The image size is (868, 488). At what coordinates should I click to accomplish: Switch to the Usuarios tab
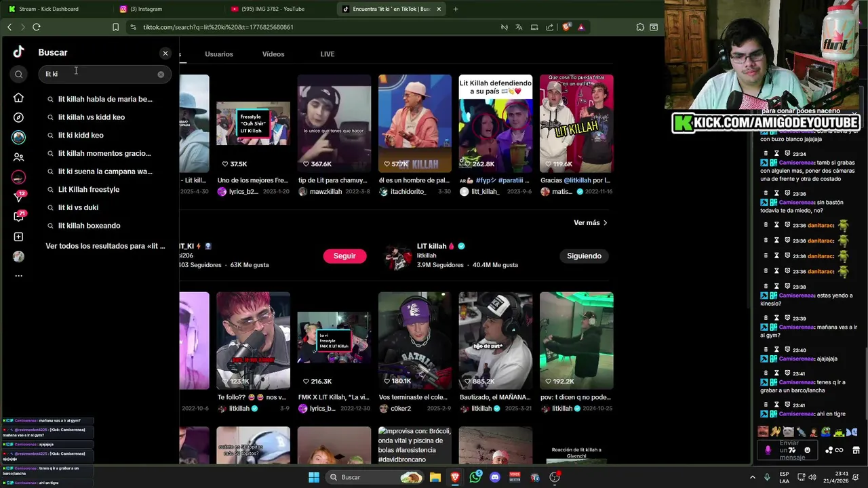[x=219, y=54]
